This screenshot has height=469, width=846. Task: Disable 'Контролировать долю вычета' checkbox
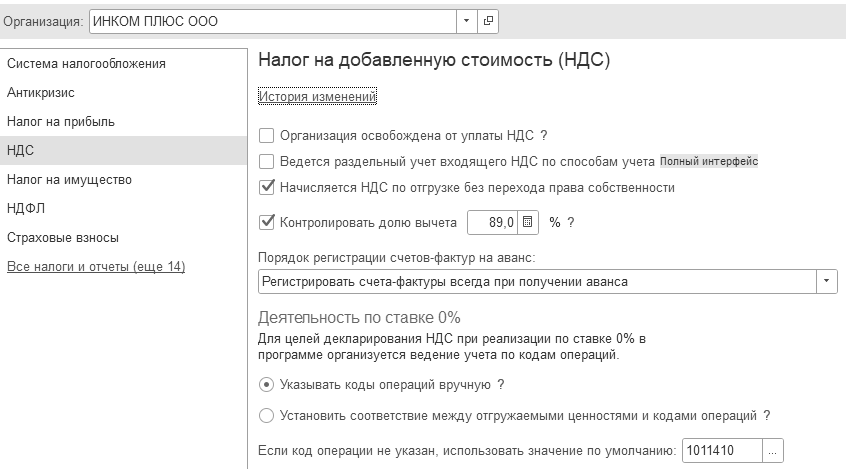(267, 222)
